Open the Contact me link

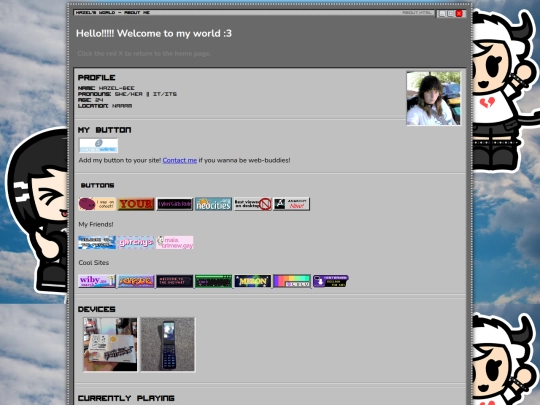(179, 160)
